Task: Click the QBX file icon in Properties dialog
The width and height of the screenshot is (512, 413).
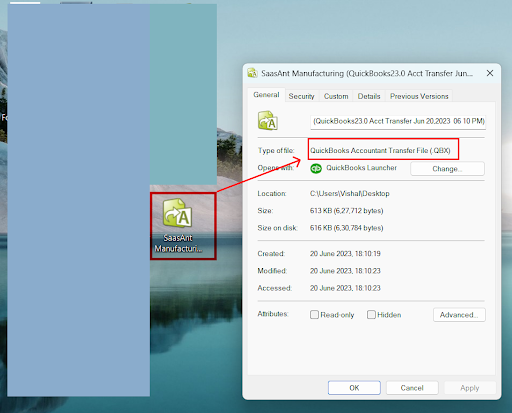Action: [x=268, y=120]
